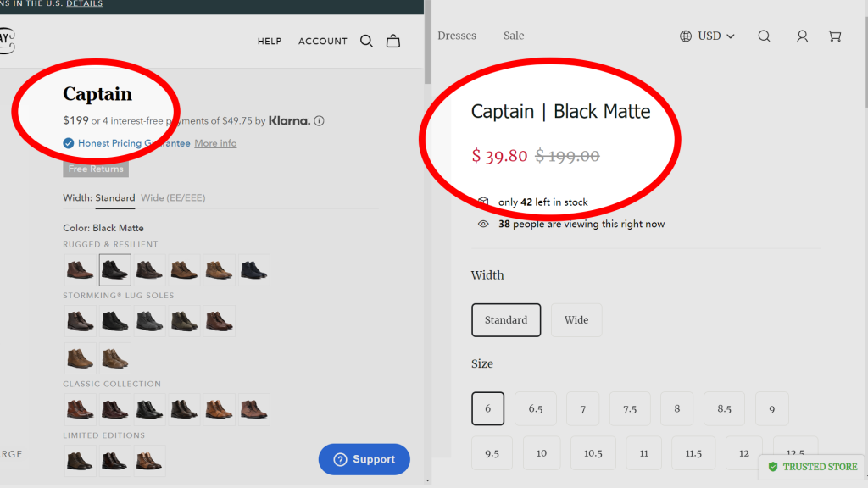The image size is (868, 488).
Task: Select shoe size 10.5
Action: (593, 453)
